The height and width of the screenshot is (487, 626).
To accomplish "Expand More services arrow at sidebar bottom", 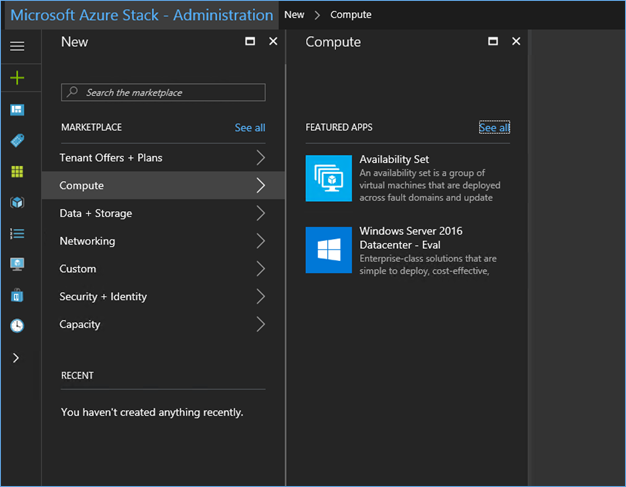I will click(x=16, y=358).
